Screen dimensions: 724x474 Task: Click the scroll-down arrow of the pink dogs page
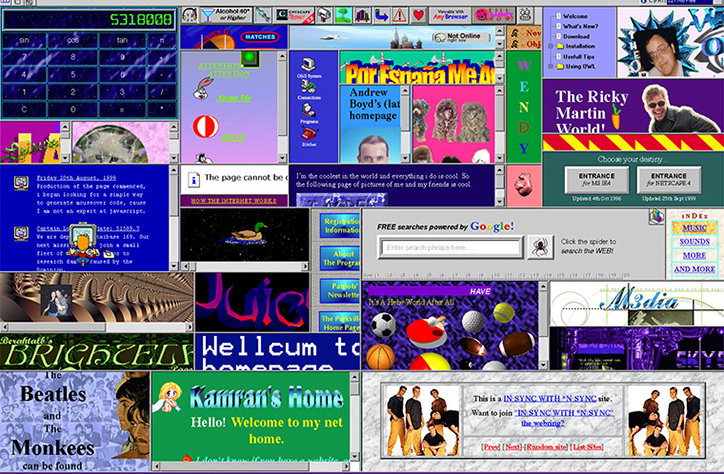[499, 158]
